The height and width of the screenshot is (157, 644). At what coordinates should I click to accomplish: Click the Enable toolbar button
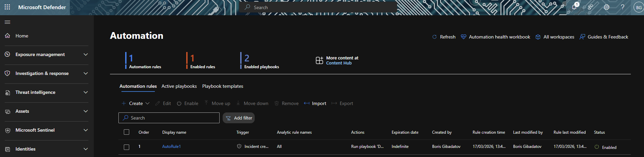click(x=188, y=103)
